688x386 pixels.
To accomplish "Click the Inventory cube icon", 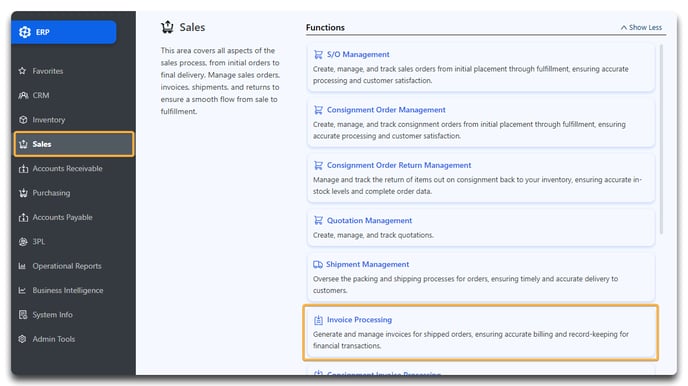I will 23,120.
